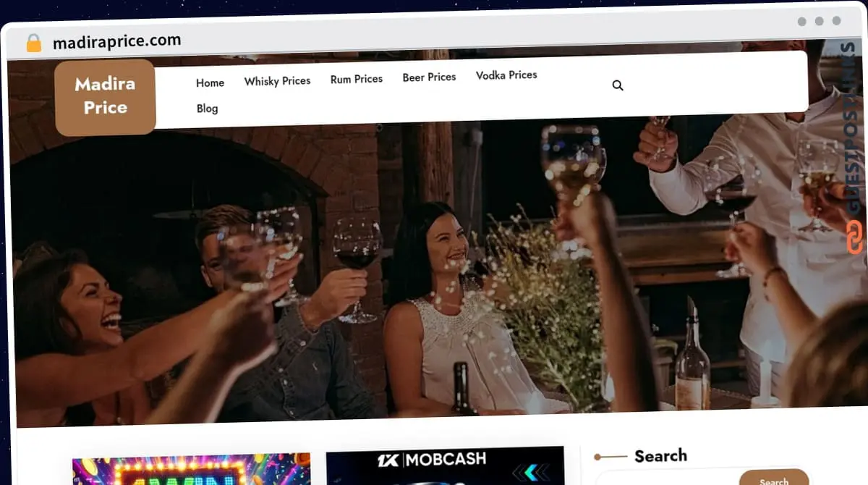Go to Rum Prices
Screen dimensions: 868x485
[357, 79]
